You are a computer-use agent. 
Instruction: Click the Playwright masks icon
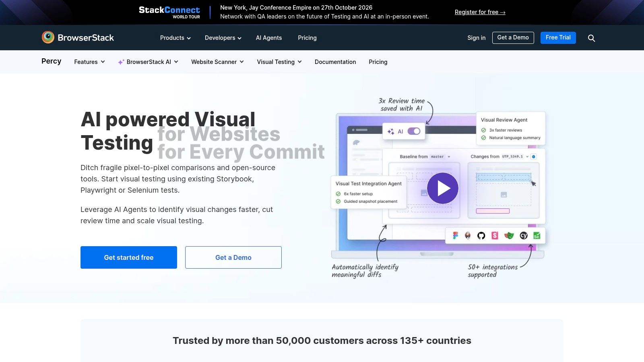pos(509,236)
